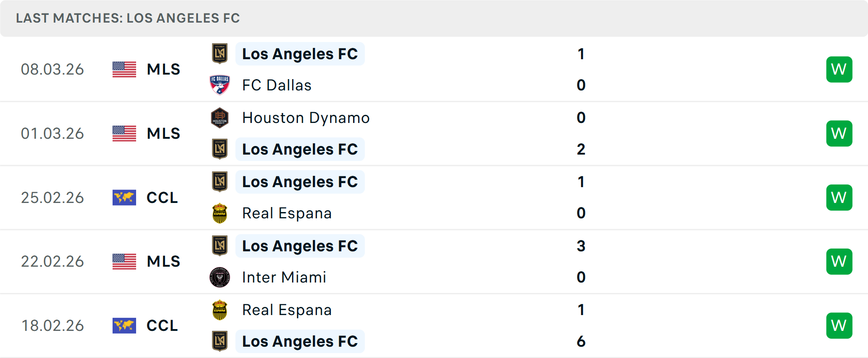Click the 22.02.26 match date
The image size is (868, 358).
point(52,262)
